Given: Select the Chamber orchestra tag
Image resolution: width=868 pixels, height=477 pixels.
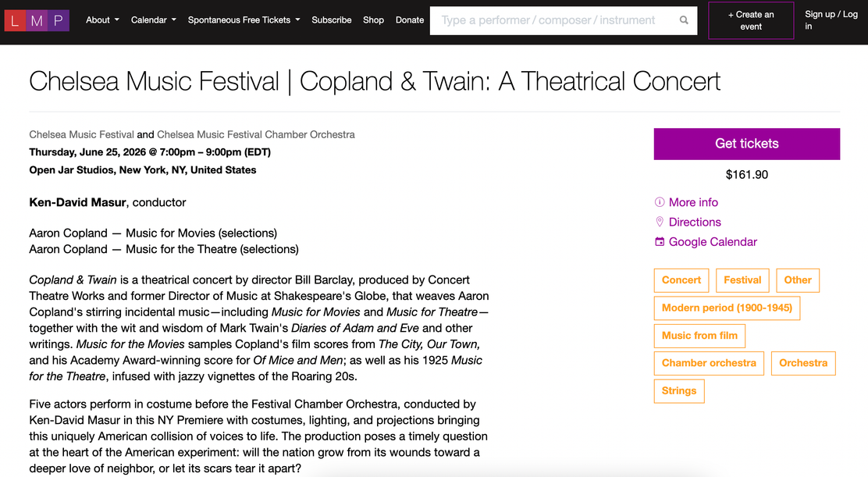Looking at the screenshot, I should click(709, 364).
